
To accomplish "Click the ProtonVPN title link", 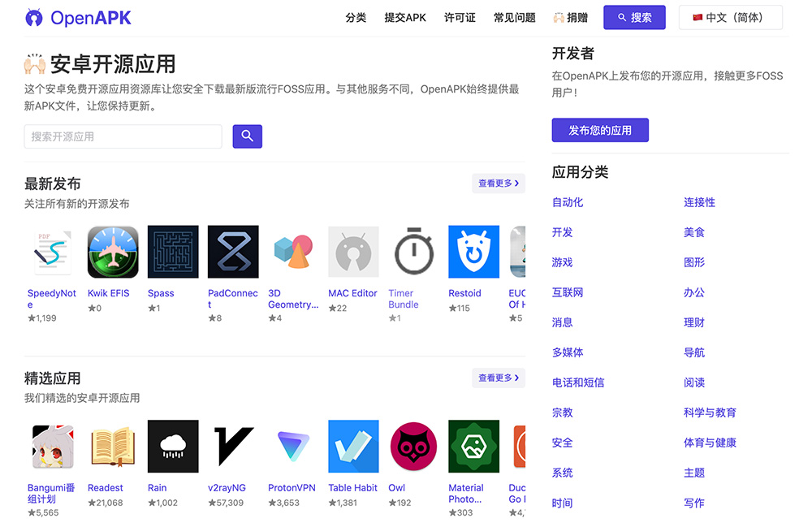I will (x=292, y=488).
